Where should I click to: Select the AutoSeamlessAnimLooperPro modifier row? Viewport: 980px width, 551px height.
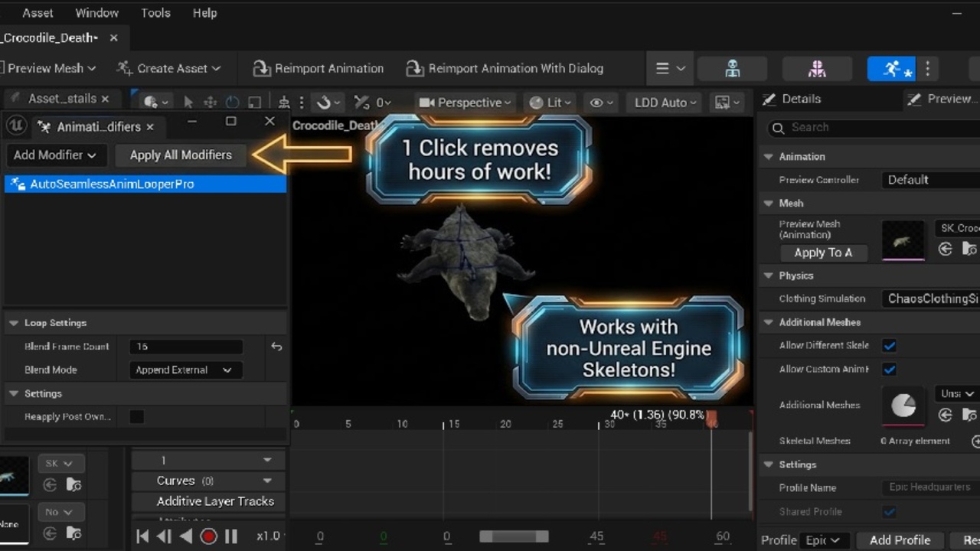145,184
